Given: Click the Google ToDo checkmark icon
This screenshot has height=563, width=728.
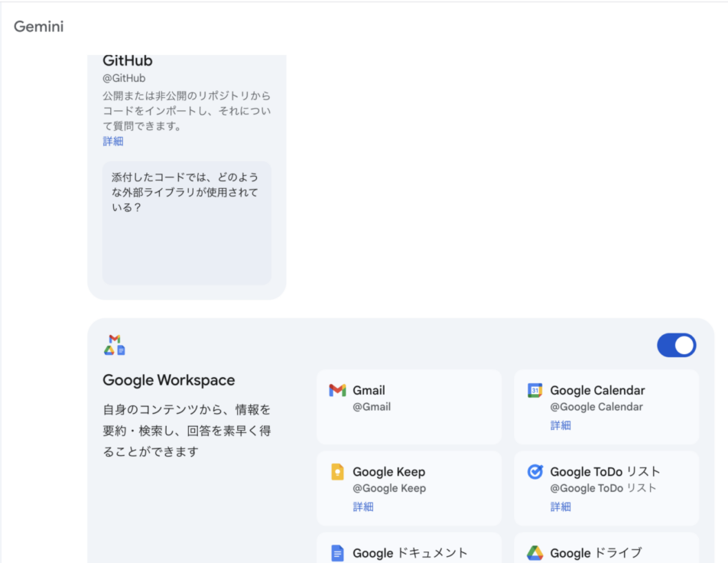Looking at the screenshot, I should click(x=535, y=472).
